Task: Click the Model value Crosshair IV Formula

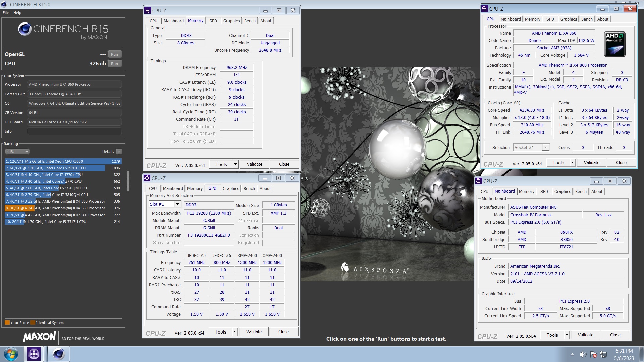Action: tap(545, 215)
